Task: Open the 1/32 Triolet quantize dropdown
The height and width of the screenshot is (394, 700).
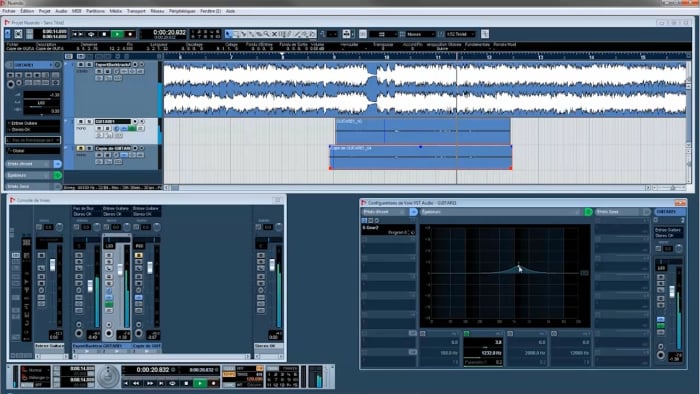Action: 460,34
